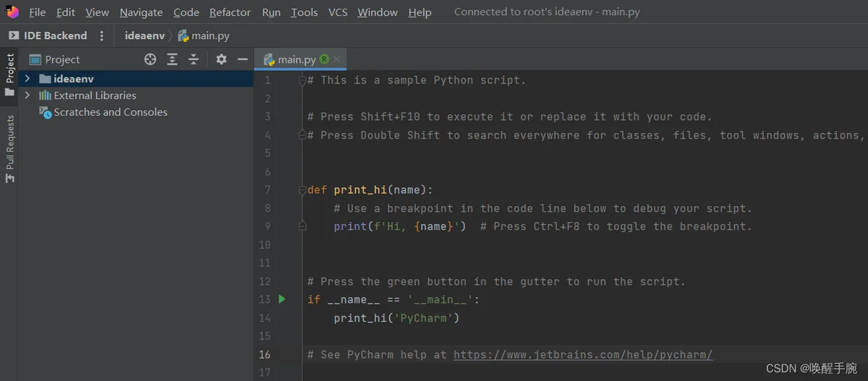Expand External Libraries arrow
The height and width of the screenshot is (381, 868).
coord(27,95)
